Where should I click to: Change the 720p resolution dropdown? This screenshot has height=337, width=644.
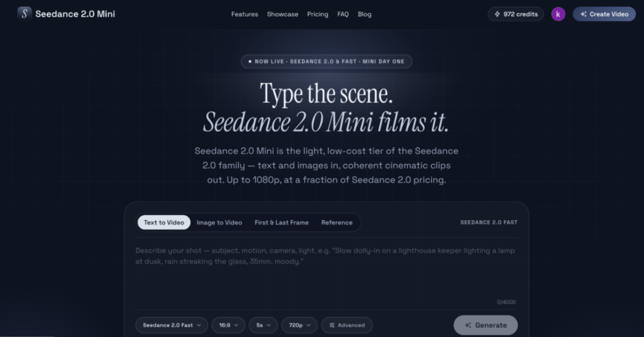[300, 325]
